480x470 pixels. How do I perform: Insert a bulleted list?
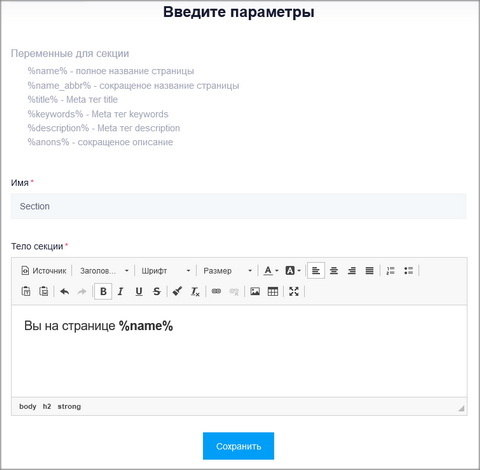coord(408,271)
